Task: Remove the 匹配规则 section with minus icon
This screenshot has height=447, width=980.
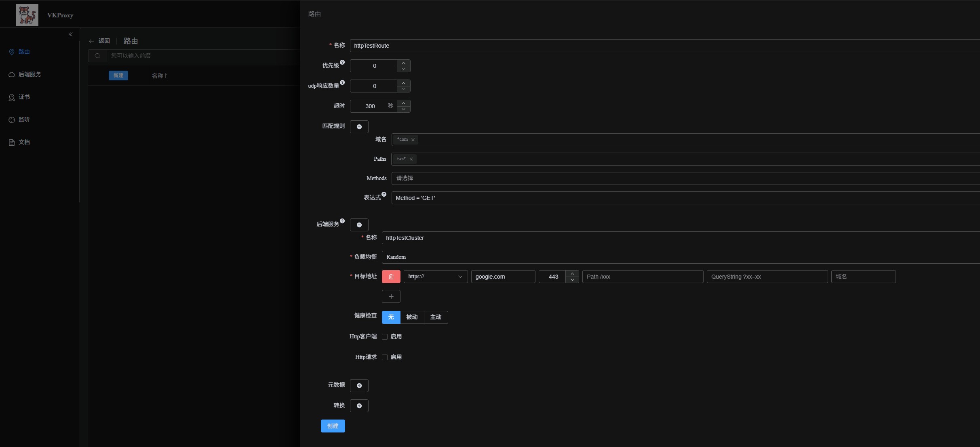Action: [x=359, y=127]
